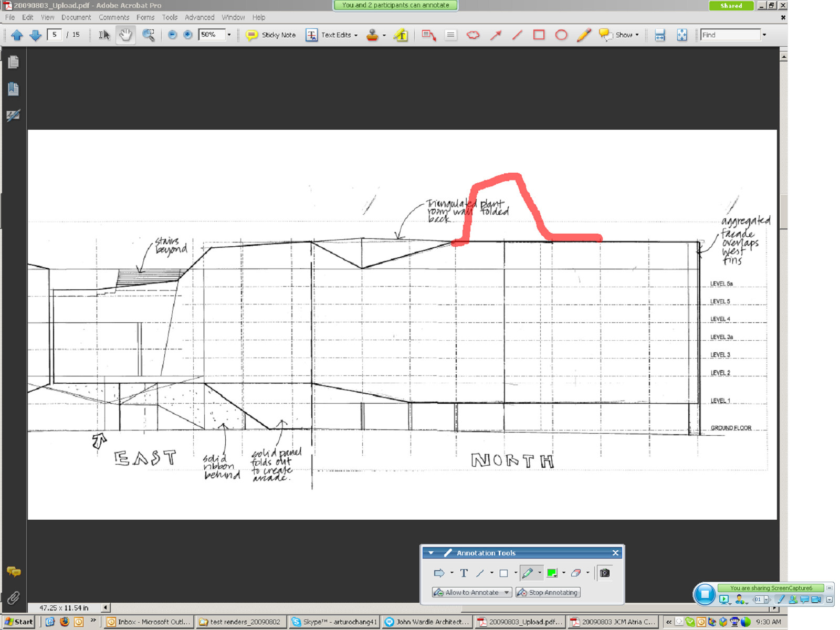Click the Fit Width scrolling icon
Screen dimensions: 840x630
[x=660, y=35]
